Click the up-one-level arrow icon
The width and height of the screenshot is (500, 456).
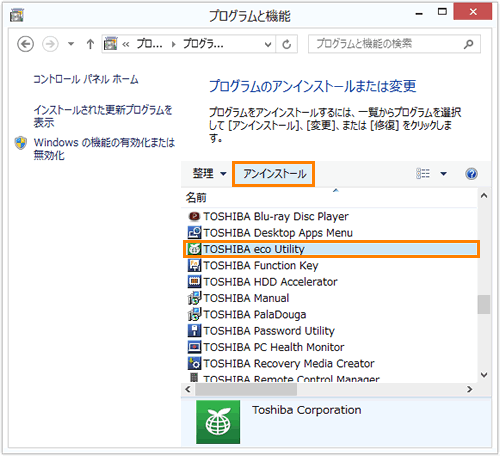click(90, 44)
